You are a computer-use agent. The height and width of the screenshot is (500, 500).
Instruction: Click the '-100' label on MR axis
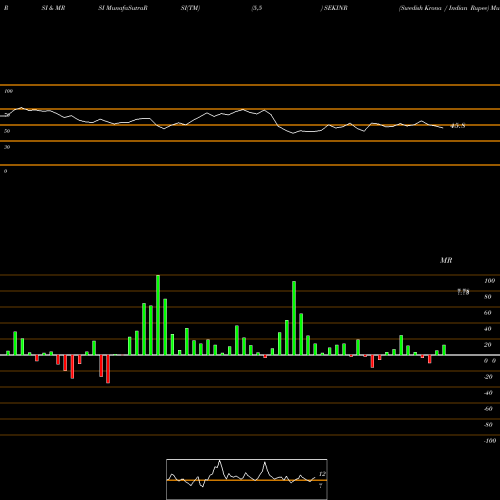(490, 441)
